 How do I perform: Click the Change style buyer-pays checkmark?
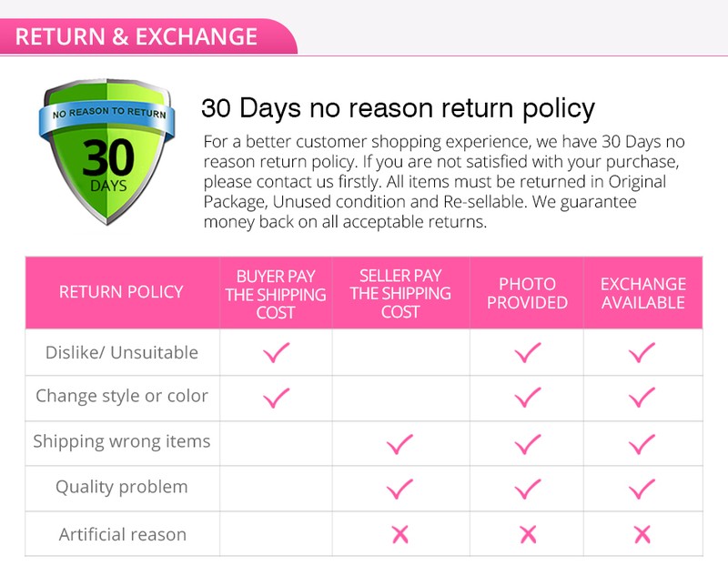(x=276, y=397)
